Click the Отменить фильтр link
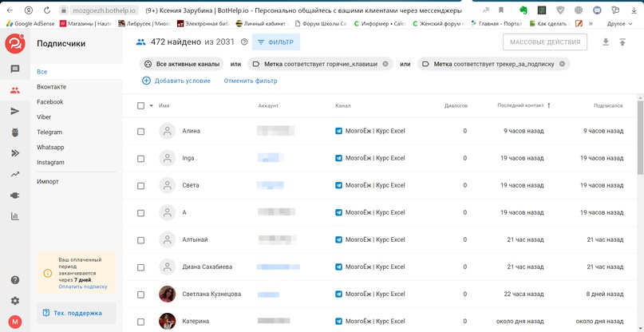Viewport: 644px width, 332px height. tap(250, 81)
